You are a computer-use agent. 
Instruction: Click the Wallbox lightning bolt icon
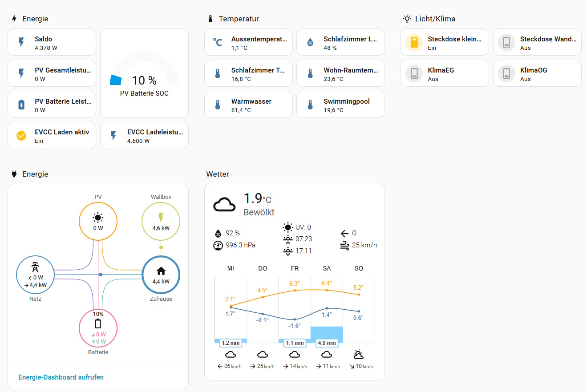(x=161, y=217)
